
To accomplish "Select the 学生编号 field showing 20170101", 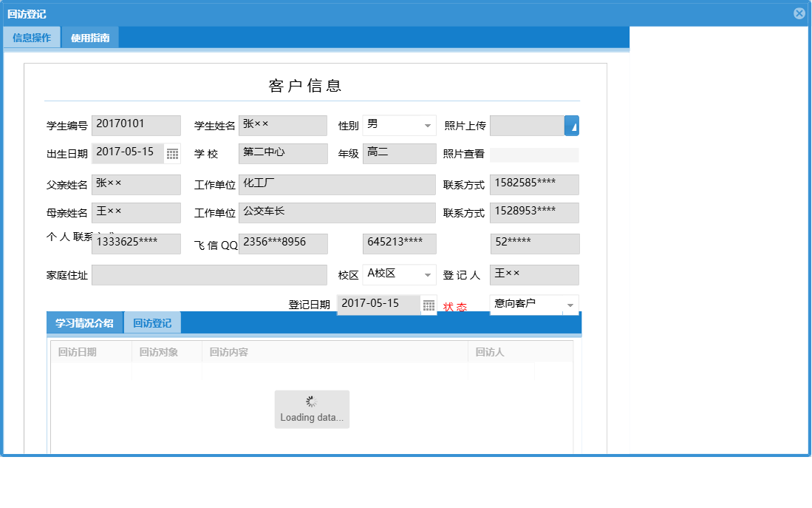I will click(x=136, y=125).
